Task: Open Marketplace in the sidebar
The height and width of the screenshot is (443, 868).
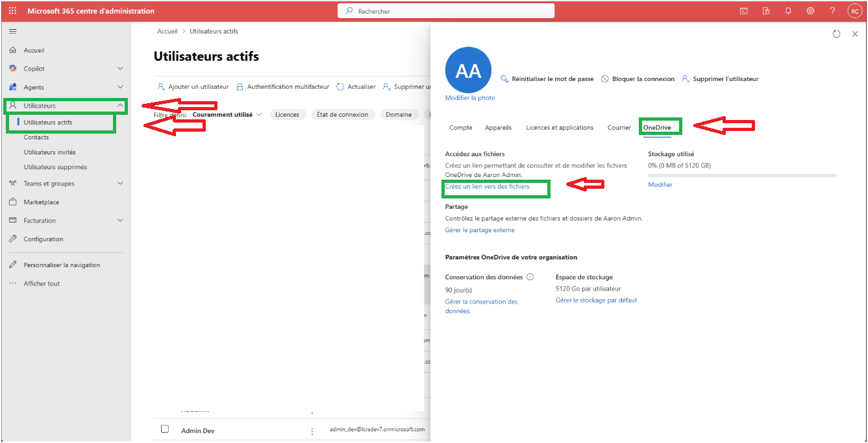Action: click(41, 202)
